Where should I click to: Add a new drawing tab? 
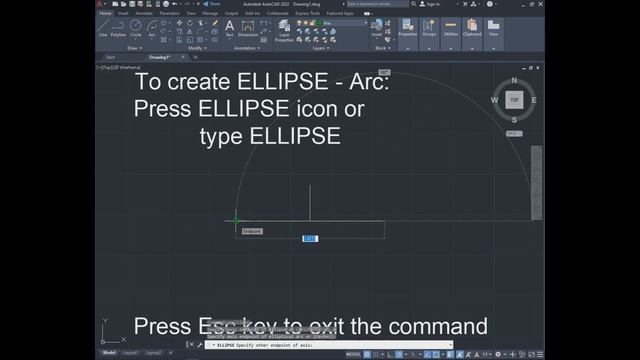[x=196, y=57]
